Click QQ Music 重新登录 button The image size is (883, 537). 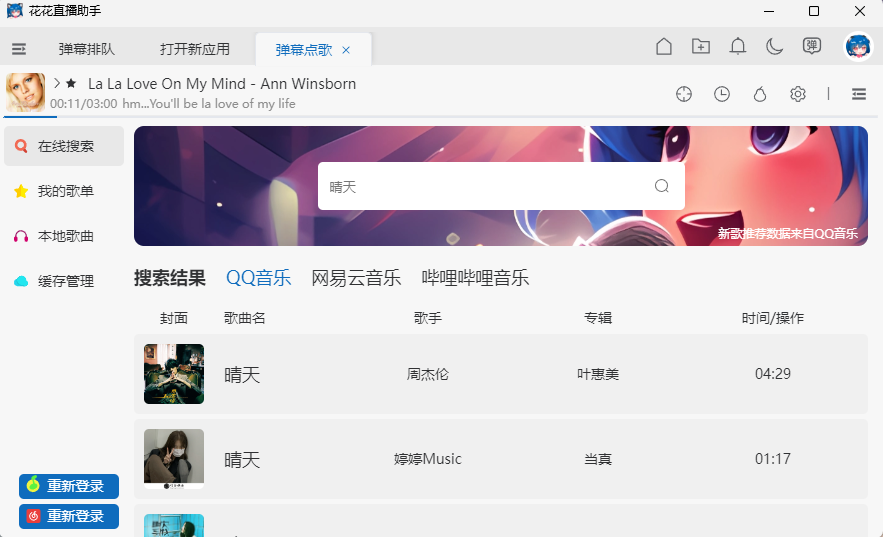tap(69, 486)
